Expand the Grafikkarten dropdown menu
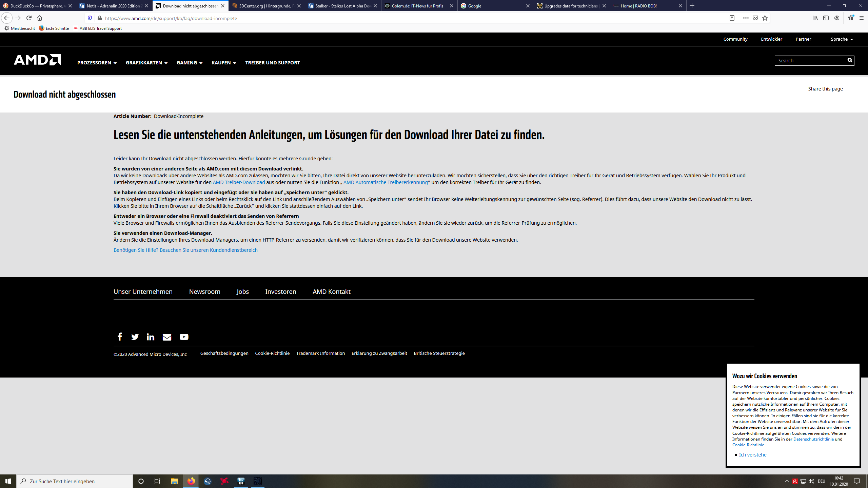 coord(146,63)
